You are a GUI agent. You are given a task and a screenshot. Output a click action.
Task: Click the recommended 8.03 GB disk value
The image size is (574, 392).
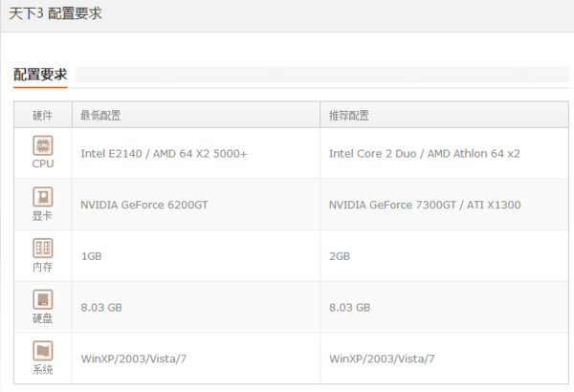349,308
